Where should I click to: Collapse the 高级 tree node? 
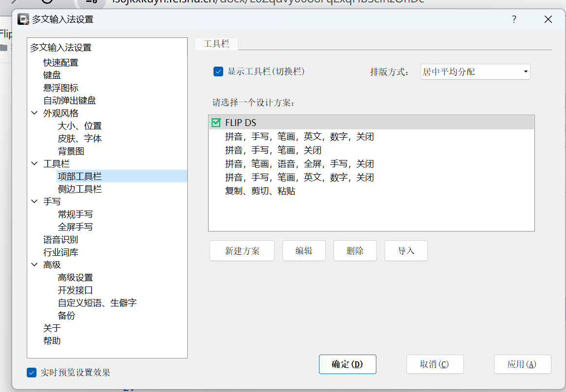pos(35,265)
